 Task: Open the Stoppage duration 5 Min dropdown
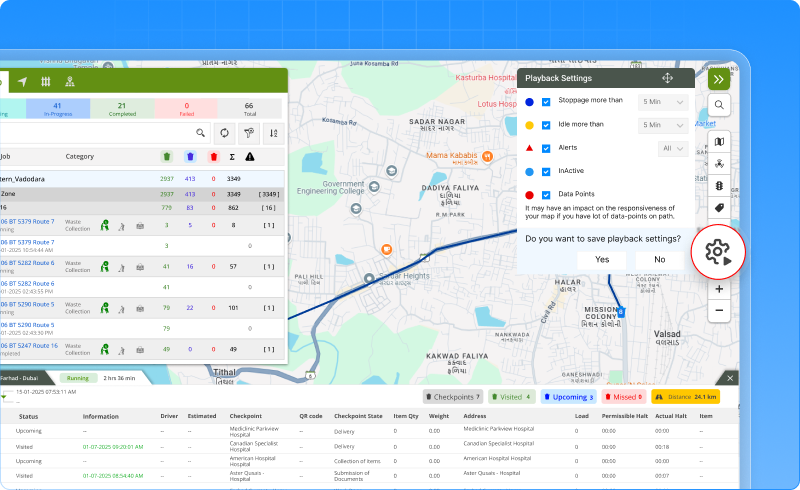tap(665, 102)
